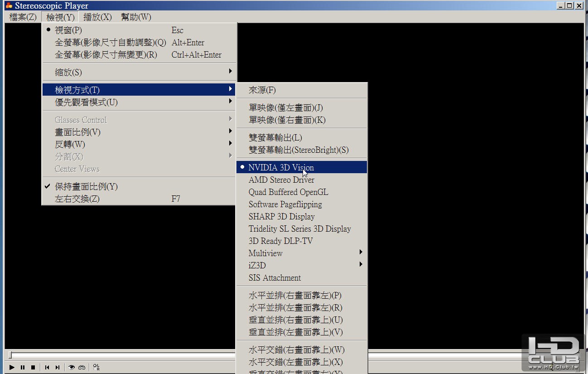Select Software Pageflipping viewing method
588x374 pixels.
click(x=302, y=204)
